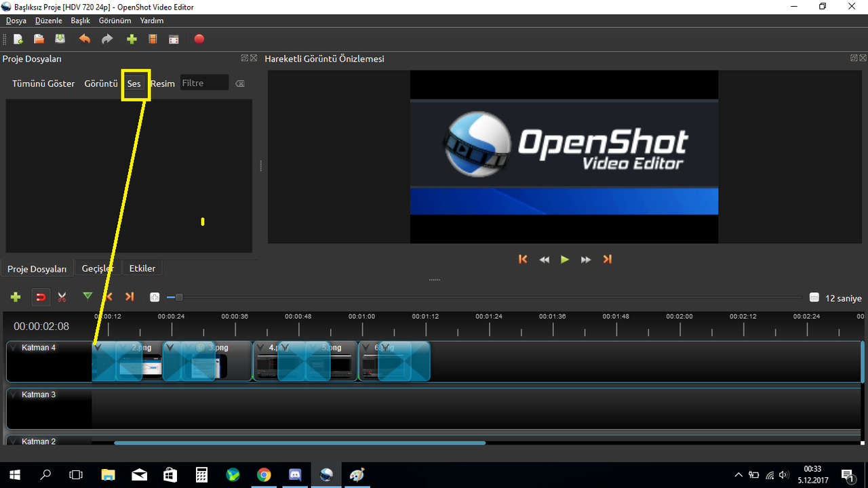This screenshot has width=868, height=488.
Task: Switch to the Proje Dosyaları tab
Action: pos(37,269)
